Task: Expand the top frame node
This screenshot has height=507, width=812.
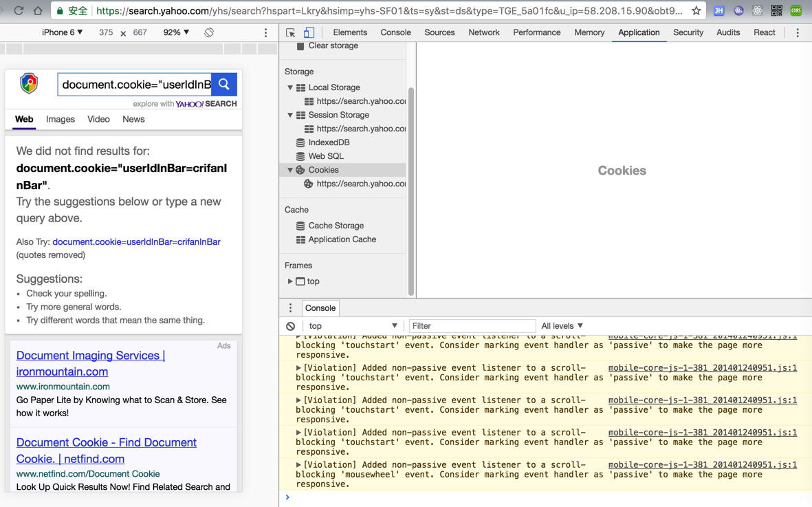Action: (x=290, y=281)
